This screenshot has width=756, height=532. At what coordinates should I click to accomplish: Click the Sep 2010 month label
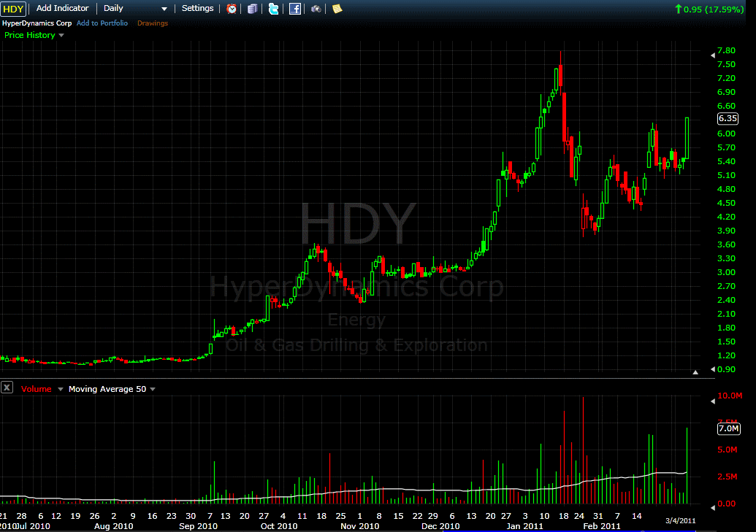[x=198, y=526]
